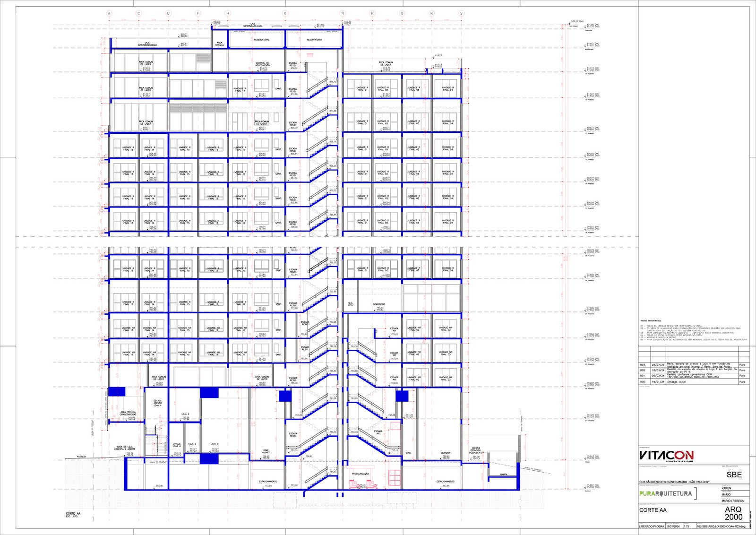Screen dimensions: 756x535
Task: Click grid axis bubble A at top
Action: pos(109,14)
